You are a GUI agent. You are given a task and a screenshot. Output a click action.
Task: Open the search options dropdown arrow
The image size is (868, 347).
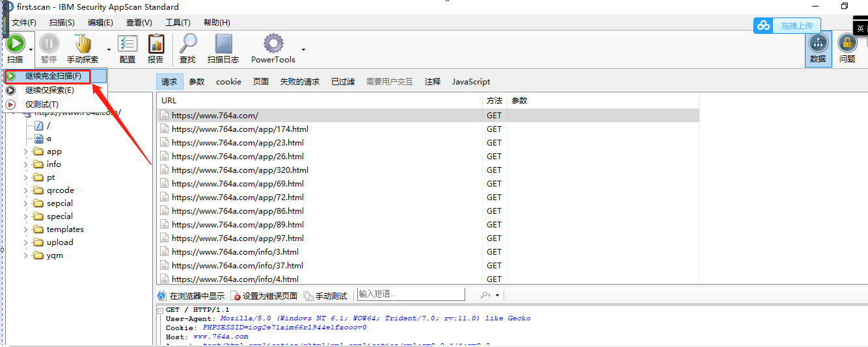pyautogui.click(x=497, y=296)
